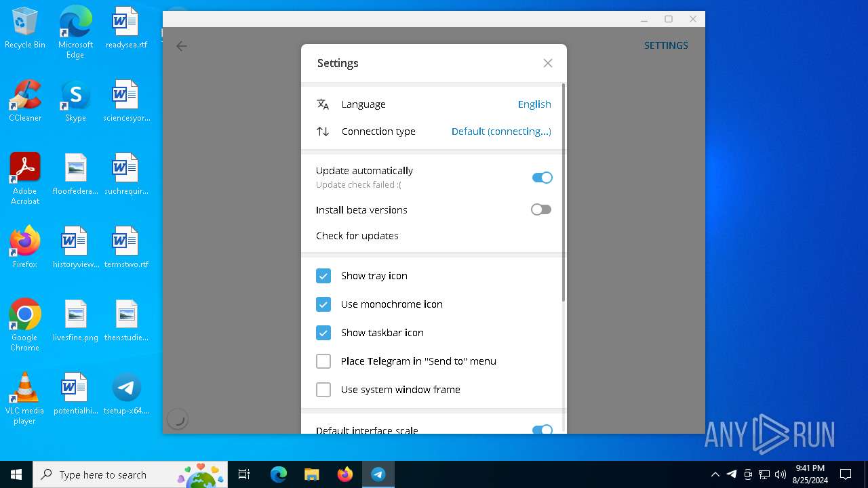The height and width of the screenshot is (488, 868).
Task: Open the CCleaner desktop shortcut
Action: tap(25, 102)
